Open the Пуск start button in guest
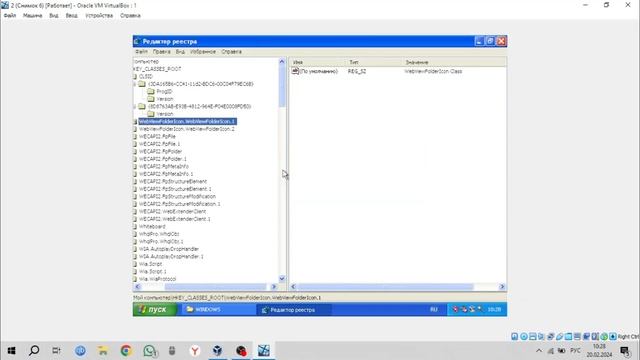640x360 pixels. (155, 309)
